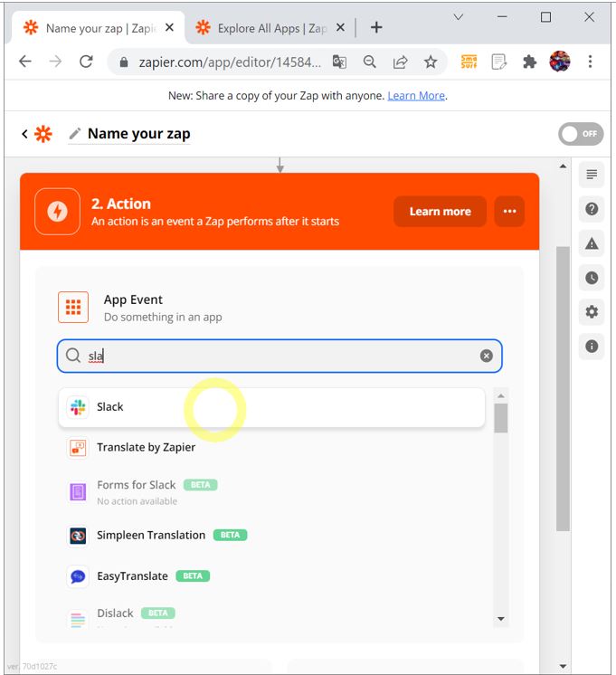Select Forms for Slack from results
The image size is (616, 675).
[x=271, y=491]
